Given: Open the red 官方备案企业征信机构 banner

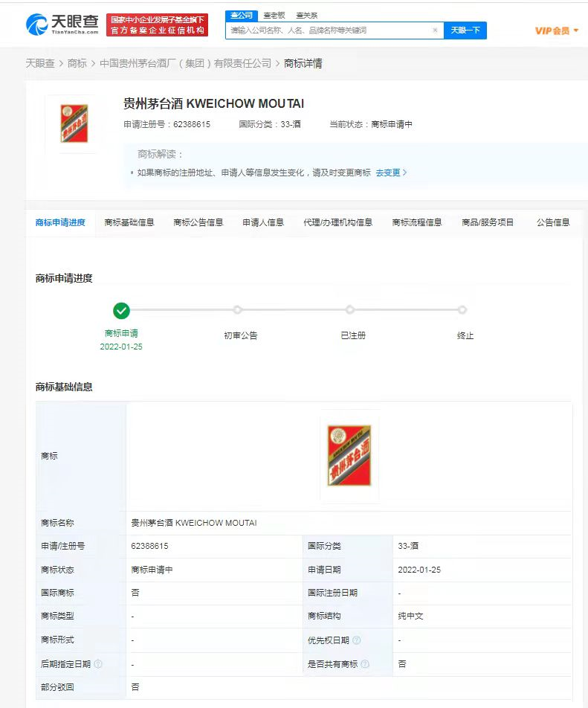Looking at the screenshot, I should point(158,25).
